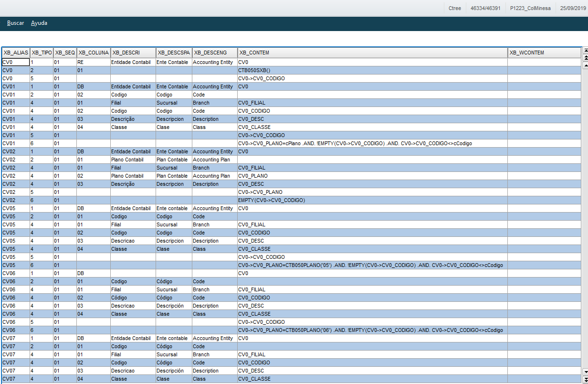This screenshot has width=588, height=384.
Task: Select the filter cell with CTB050PLANO('05')
Action: (x=372, y=265)
